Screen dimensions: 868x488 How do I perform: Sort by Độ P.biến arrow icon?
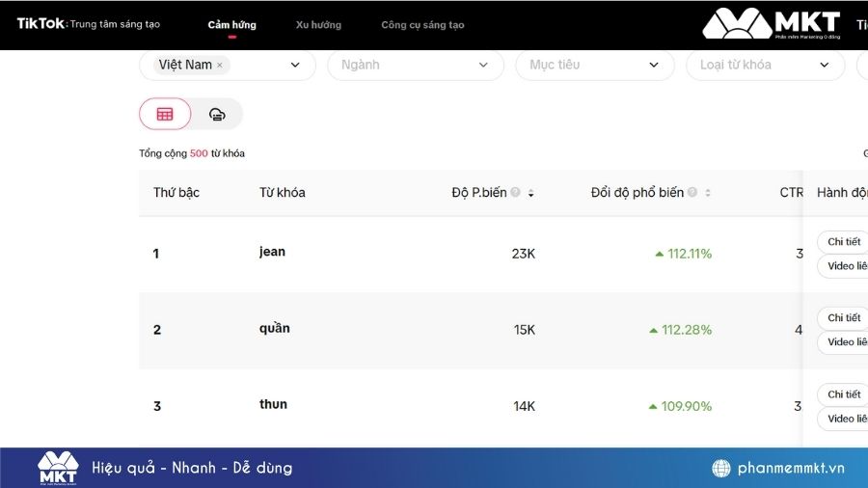pos(530,193)
